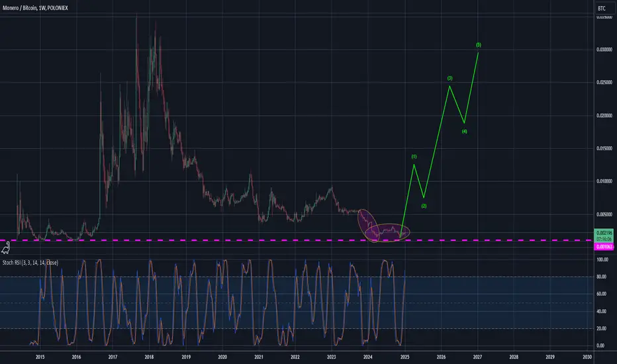Select the magenta 0.001063 price label
The width and height of the screenshot is (617, 364).
tap(604, 247)
